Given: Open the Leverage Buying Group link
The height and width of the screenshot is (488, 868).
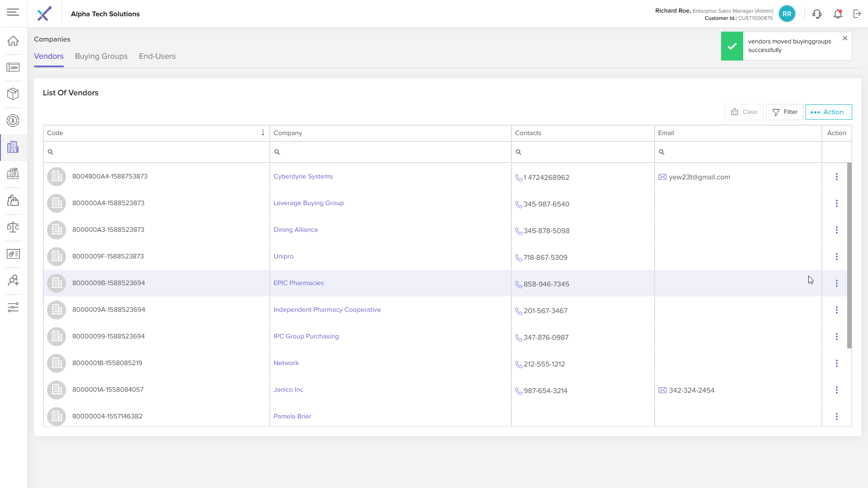Looking at the screenshot, I should (308, 203).
